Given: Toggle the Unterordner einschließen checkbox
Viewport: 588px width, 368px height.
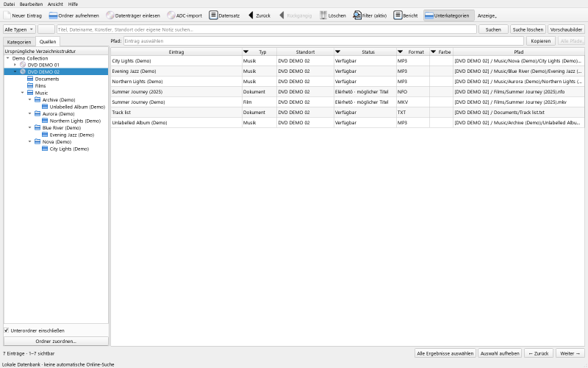Looking at the screenshot, I should [x=7, y=330].
